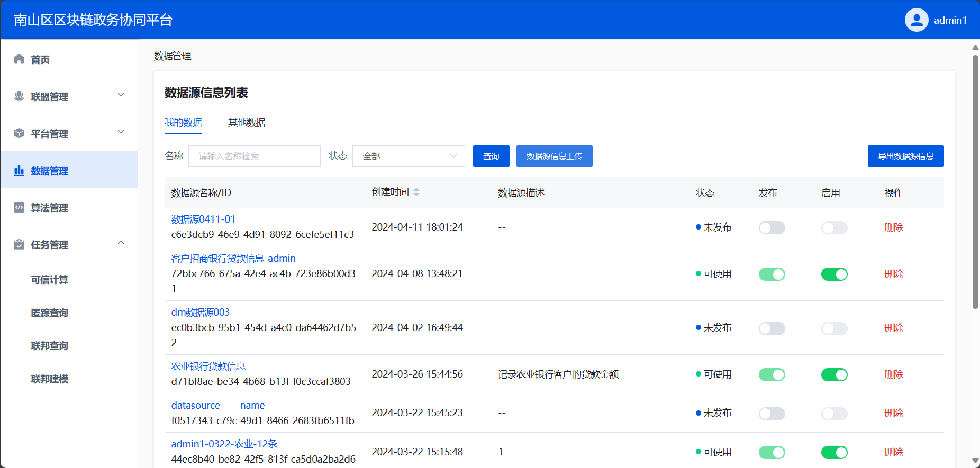
Task: Toggle 启用 switch for dm数据源003
Action: click(834, 328)
